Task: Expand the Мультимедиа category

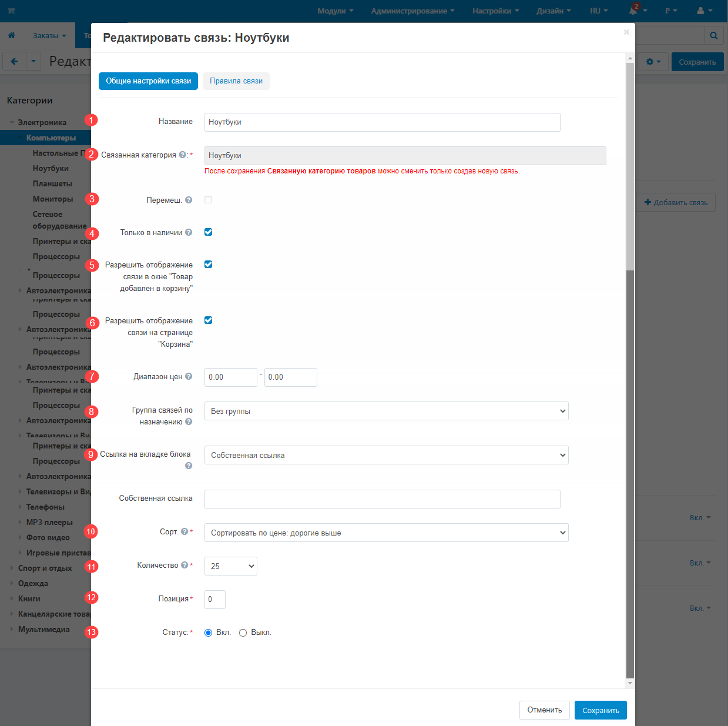Action: [x=12, y=629]
